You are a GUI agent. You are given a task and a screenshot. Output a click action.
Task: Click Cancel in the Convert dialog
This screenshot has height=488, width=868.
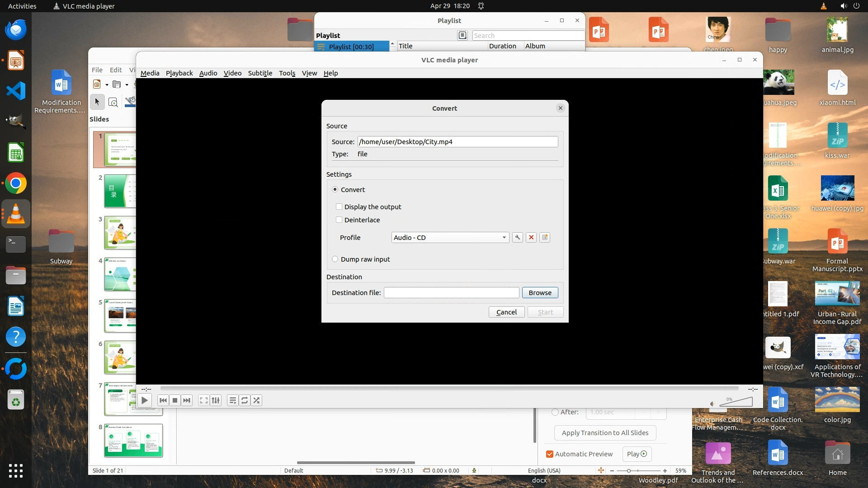coord(506,312)
